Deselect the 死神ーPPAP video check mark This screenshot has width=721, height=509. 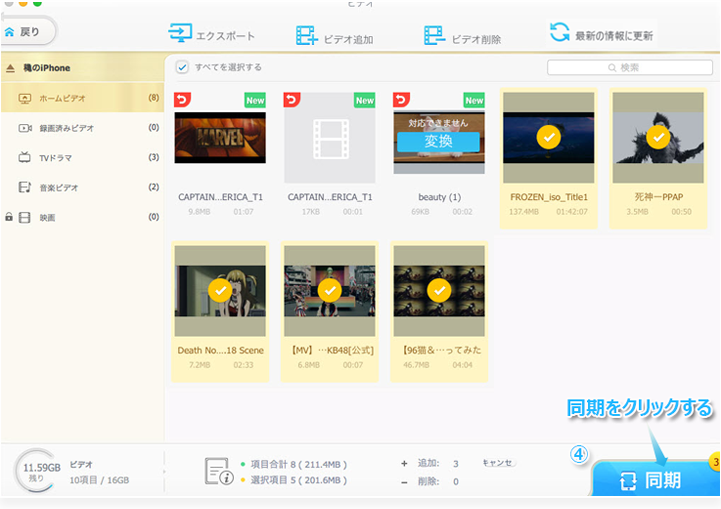pos(658,137)
